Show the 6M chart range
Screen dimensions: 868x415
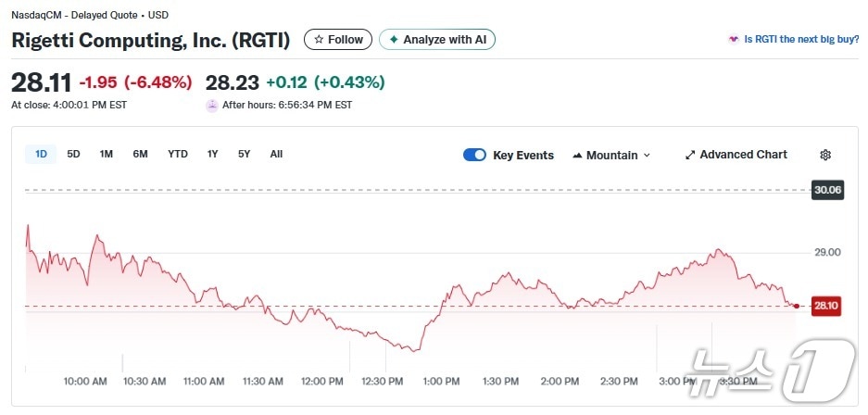click(140, 154)
